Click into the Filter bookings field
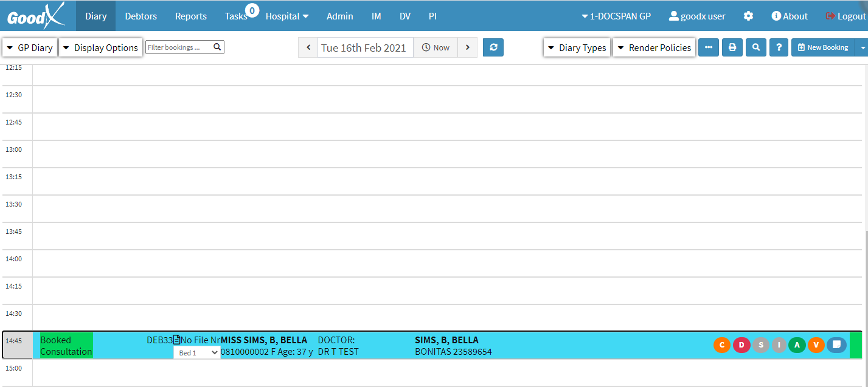 [x=179, y=47]
